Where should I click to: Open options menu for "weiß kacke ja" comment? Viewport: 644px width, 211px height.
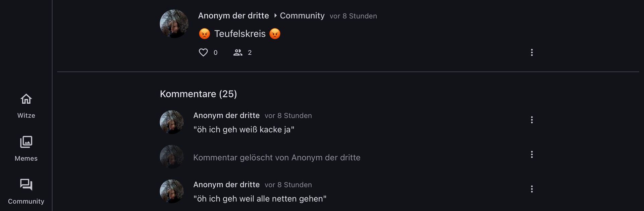(x=532, y=120)
